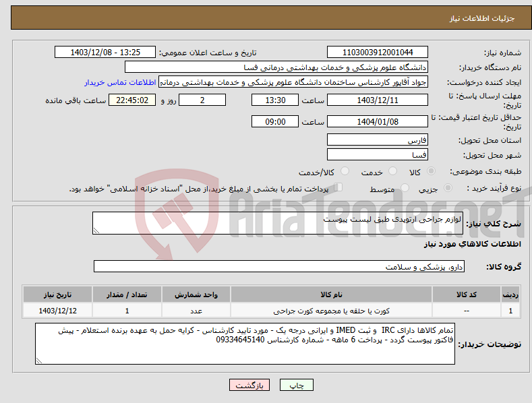The image size is (532, 403).
Task: Click the goods group field دارو، پزشکی و سلامت
Action: tap(279, 267)
